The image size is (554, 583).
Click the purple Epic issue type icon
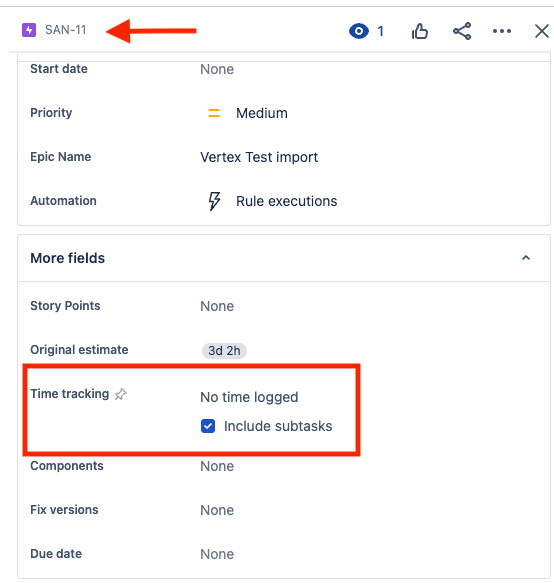click(29, 30)
